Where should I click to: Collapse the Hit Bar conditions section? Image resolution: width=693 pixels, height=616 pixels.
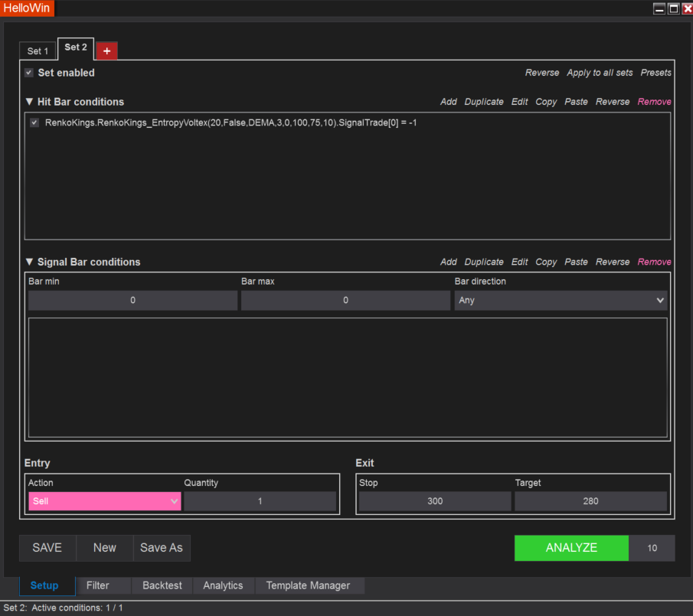coord(29,102)
